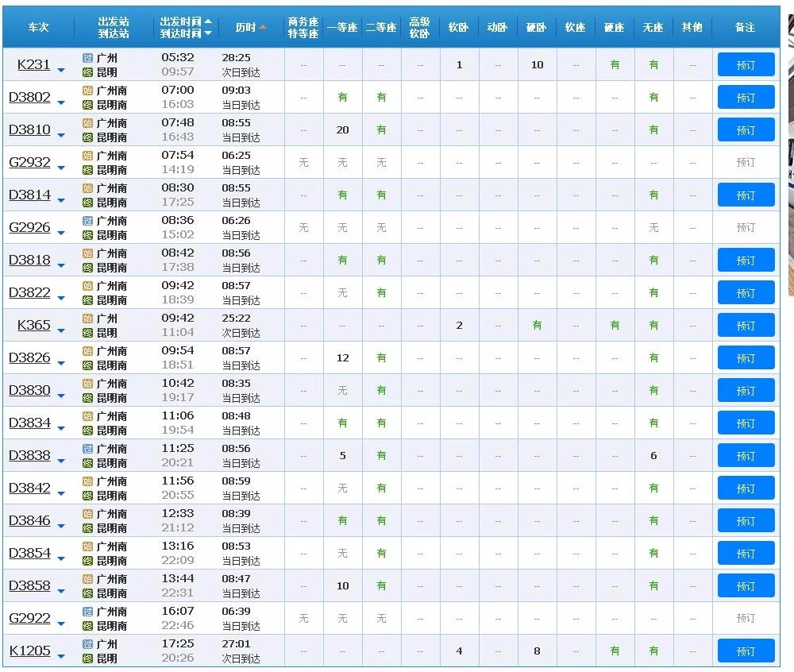The image size is (794, 672).
Task: Click the station badge beside K1205's 广州
Action: click(x=87, y=645)
